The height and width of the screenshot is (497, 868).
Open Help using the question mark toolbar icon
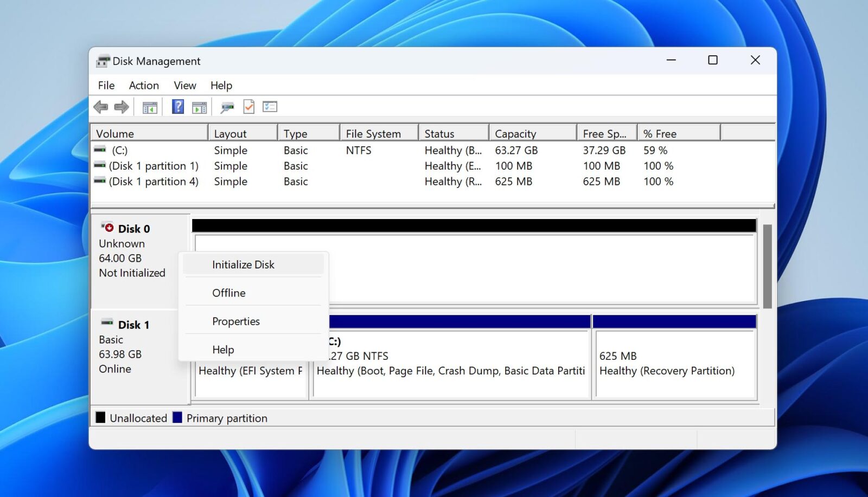(177, 106)
